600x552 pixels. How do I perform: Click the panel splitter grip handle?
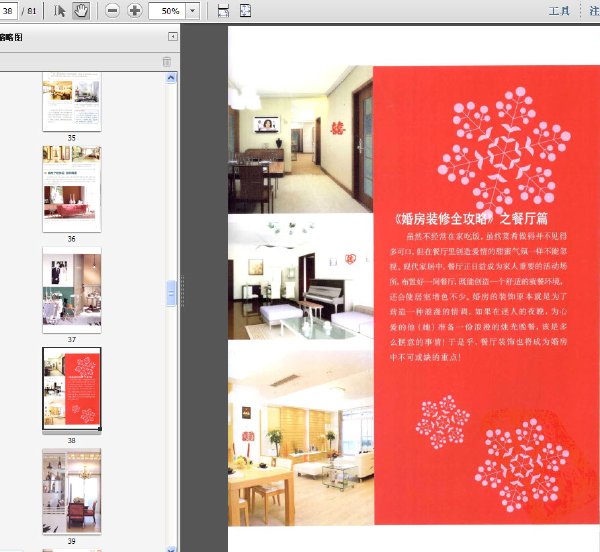click(x=182, y=291)
